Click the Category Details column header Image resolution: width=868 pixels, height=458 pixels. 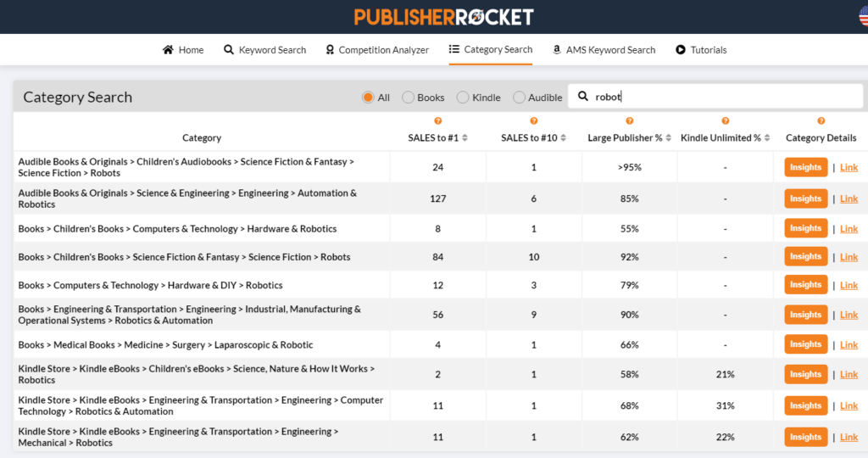tap(821, 138)
